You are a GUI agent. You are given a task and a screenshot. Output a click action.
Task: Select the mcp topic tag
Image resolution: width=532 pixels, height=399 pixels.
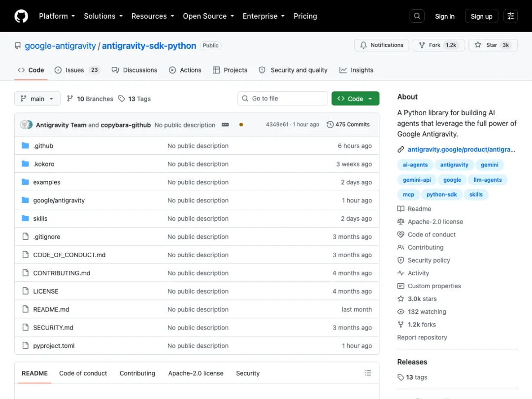point(408,195)
